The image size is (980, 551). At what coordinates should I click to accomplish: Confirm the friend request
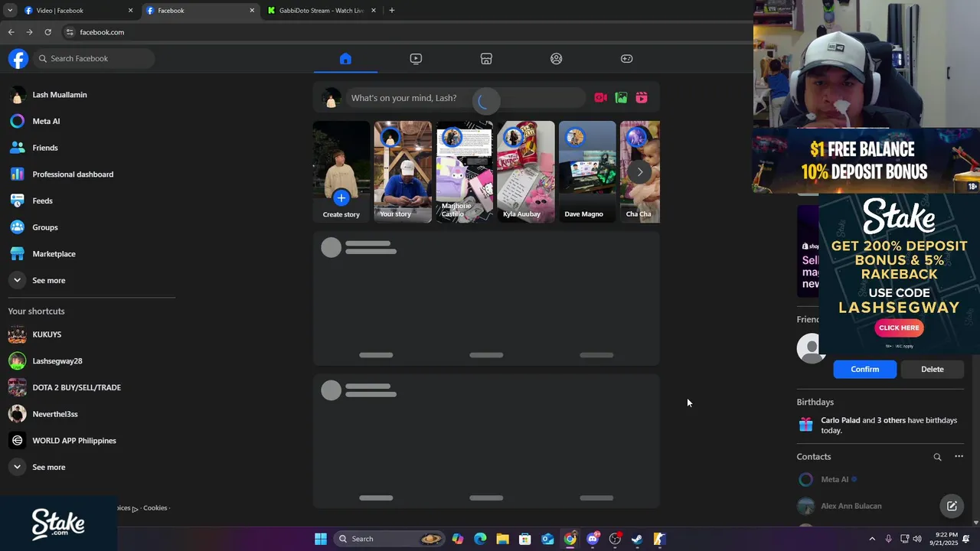click(x=865, y=369)
